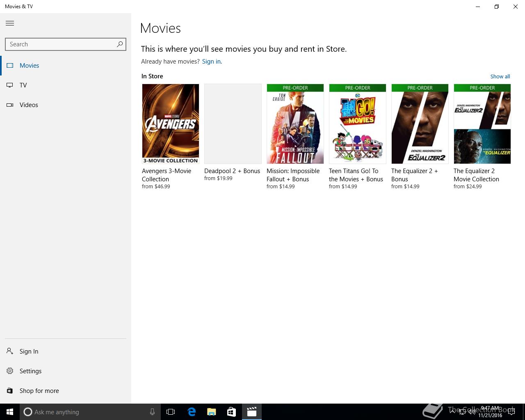Open Mission: Impossible Fallout poster
This screenshot has height=420, width=525.
[x=295, y=124]
